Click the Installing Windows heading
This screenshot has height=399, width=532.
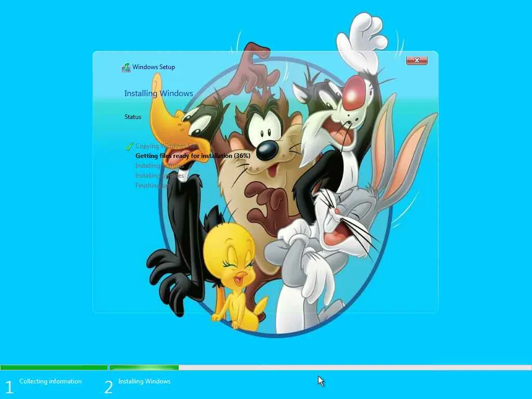(158, 94)
